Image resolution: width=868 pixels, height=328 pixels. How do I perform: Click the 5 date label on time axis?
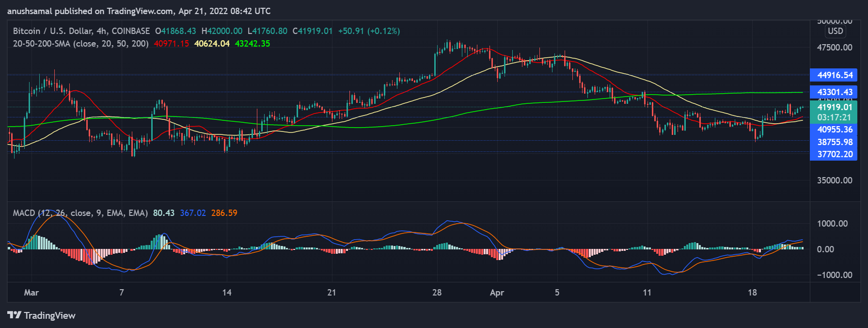557,293
